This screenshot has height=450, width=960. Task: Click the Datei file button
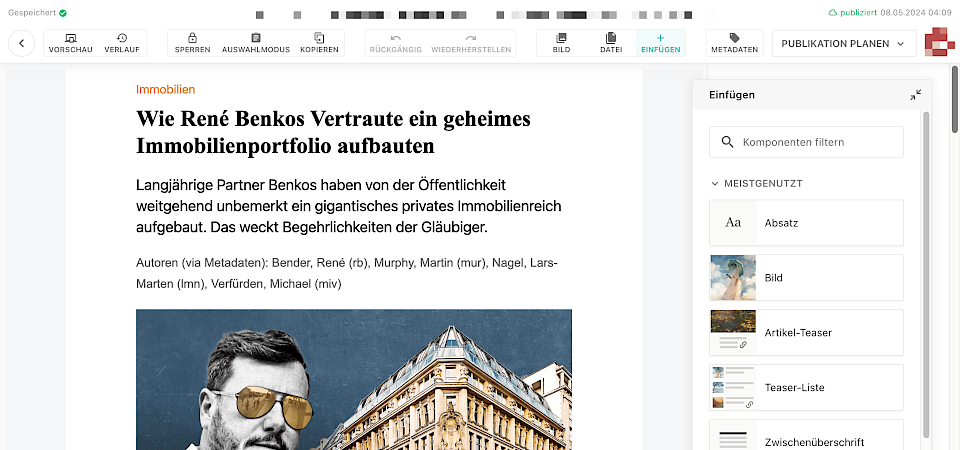pyautogui.click(x=611, y=43)
